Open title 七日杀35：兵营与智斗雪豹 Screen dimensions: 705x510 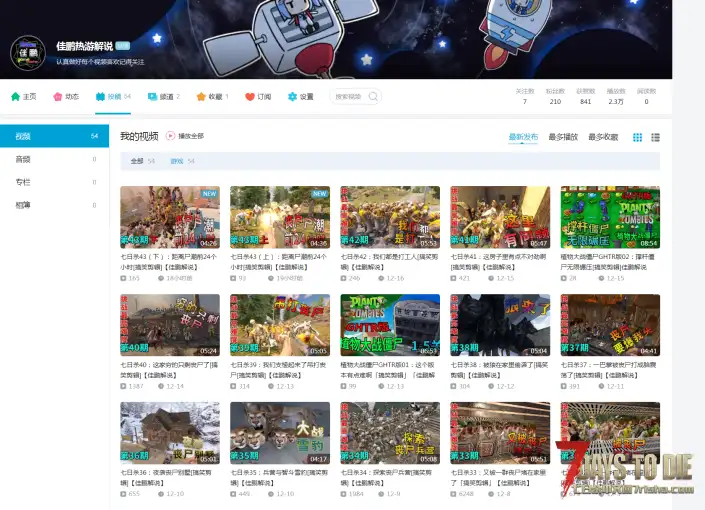click(x=279, y=478)
